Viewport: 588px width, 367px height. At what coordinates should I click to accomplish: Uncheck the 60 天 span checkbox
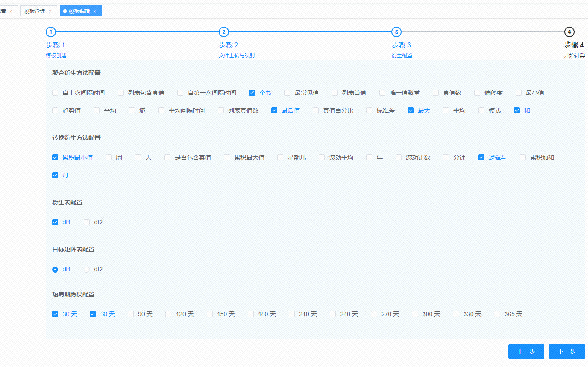point(93,314)
